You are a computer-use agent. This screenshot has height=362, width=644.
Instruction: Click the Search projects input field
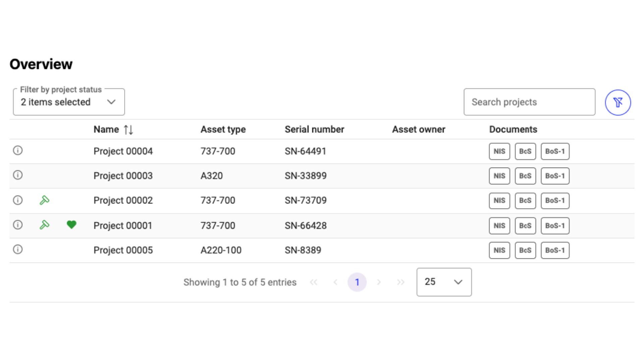(529, 102)
